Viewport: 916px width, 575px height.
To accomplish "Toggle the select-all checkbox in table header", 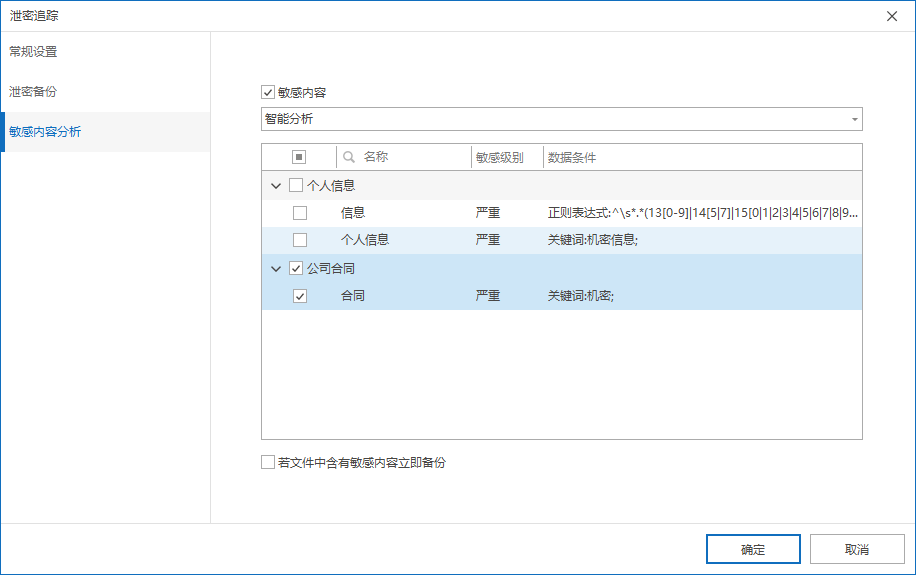I will pyautogui.click(x=299, y=157).
